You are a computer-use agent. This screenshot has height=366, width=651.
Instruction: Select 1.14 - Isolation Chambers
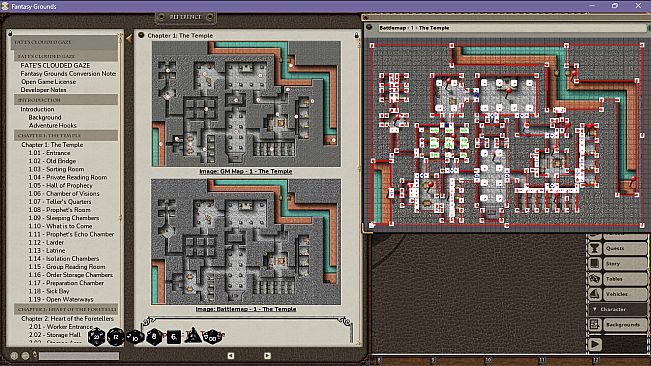click(64, 259)
